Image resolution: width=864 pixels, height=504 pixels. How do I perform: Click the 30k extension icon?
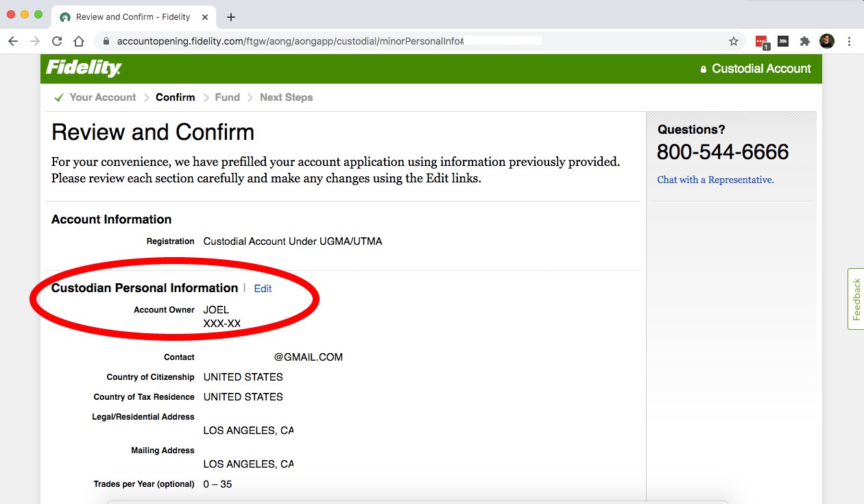[x=783, y=41]
